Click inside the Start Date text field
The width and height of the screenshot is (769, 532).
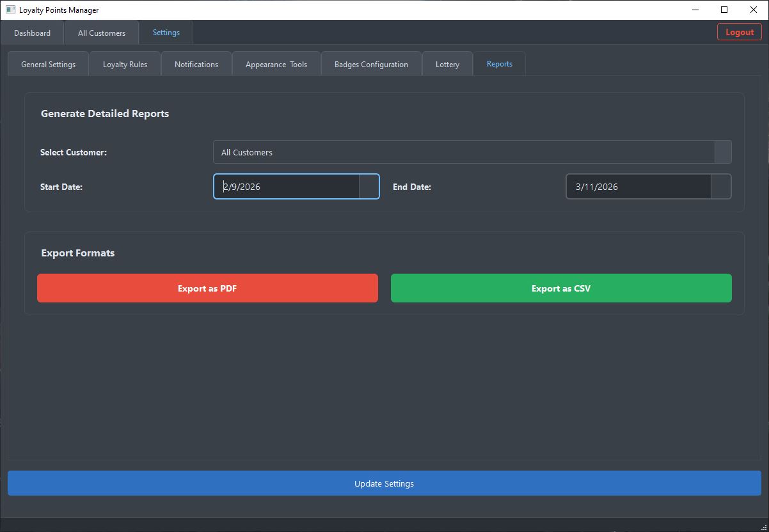288,187
